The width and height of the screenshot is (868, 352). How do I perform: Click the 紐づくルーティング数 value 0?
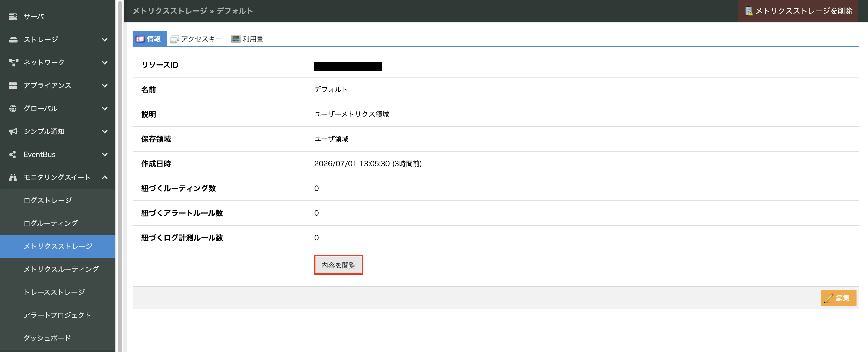[316, 188]
